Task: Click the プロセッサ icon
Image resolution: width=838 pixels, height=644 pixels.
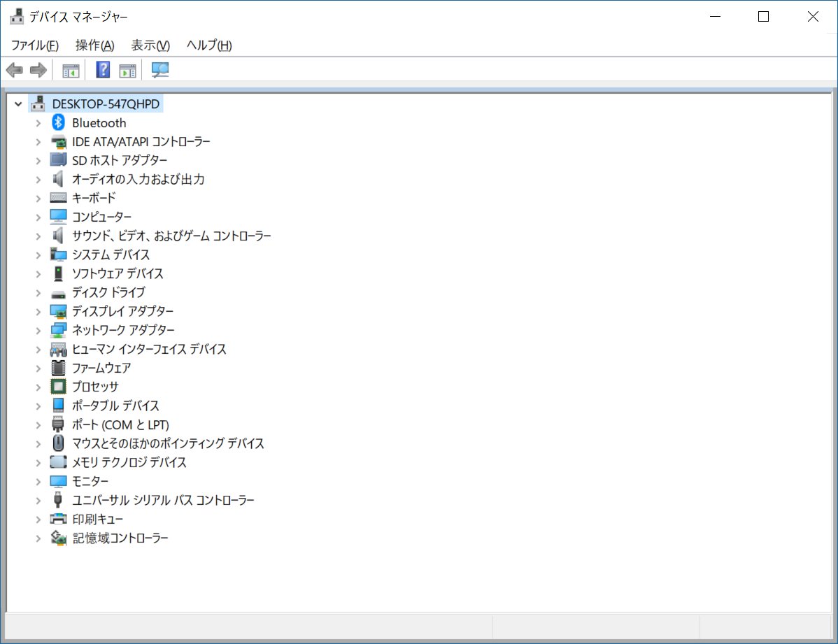Action: point(58,387)
